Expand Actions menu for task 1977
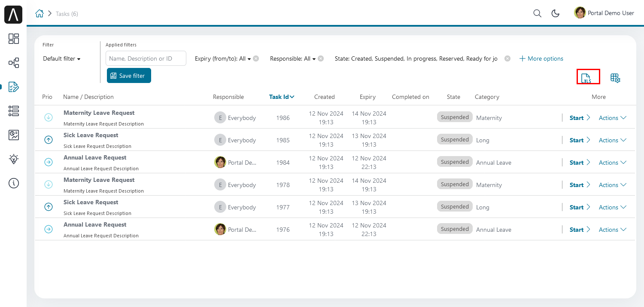 pos(613,207)
